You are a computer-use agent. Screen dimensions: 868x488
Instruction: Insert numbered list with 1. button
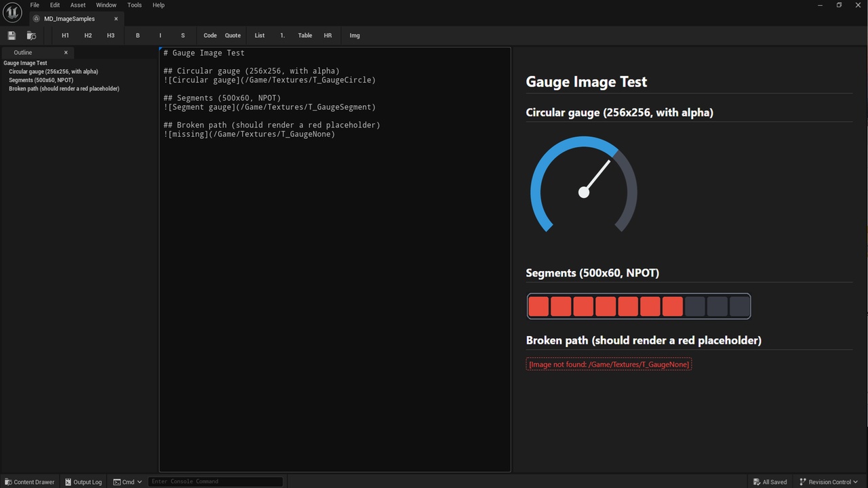[x=282, y=35]
